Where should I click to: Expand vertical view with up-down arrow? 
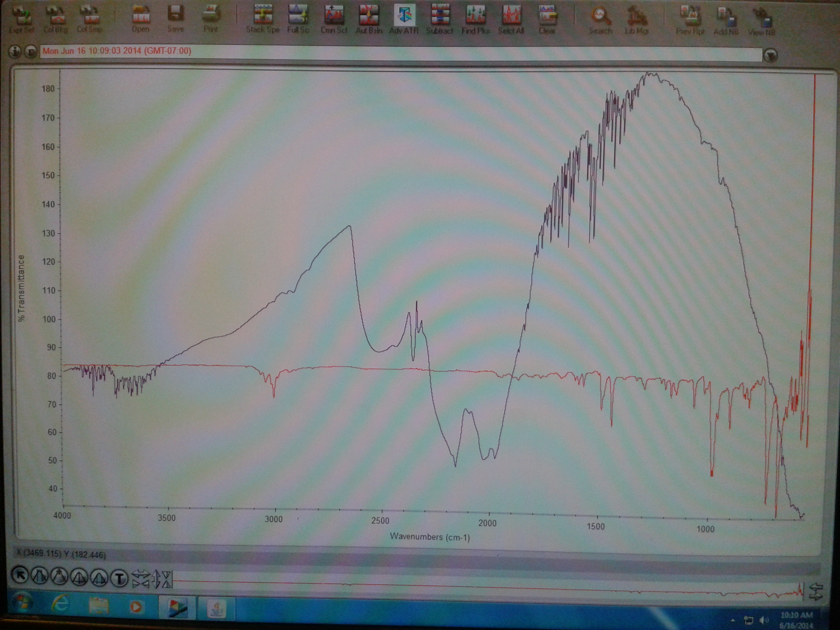tap(156, 579)
